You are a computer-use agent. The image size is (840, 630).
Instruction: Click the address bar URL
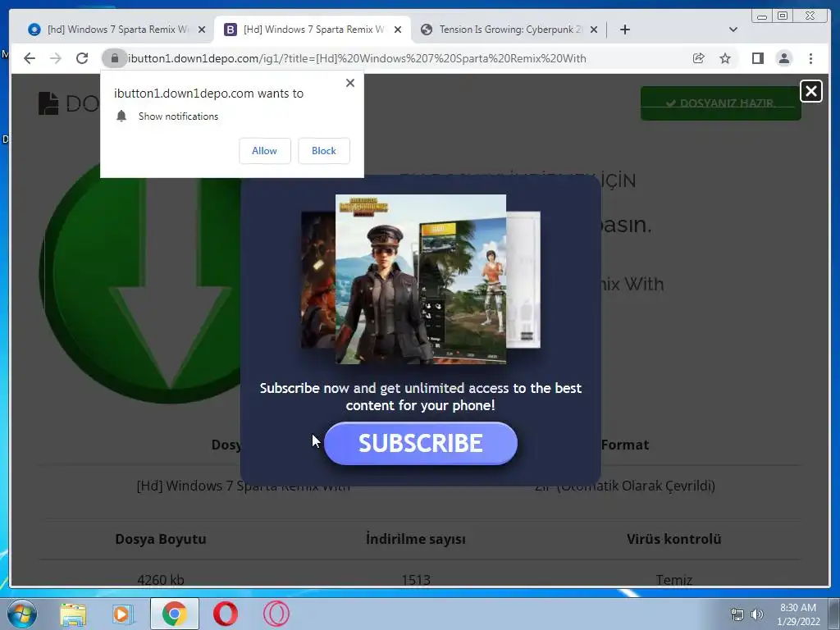357,58
